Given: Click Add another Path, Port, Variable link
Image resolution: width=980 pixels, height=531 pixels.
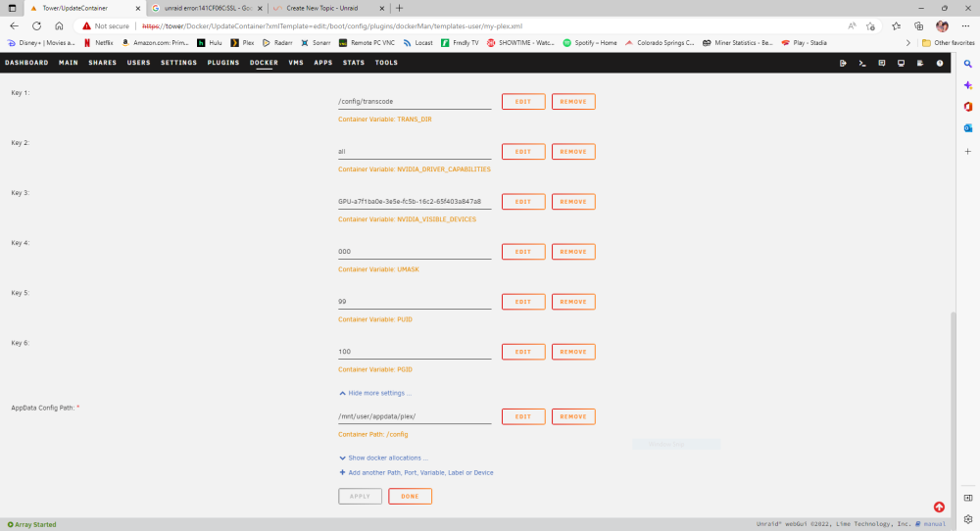Looking at the screenshot, I should click(416, 473).
